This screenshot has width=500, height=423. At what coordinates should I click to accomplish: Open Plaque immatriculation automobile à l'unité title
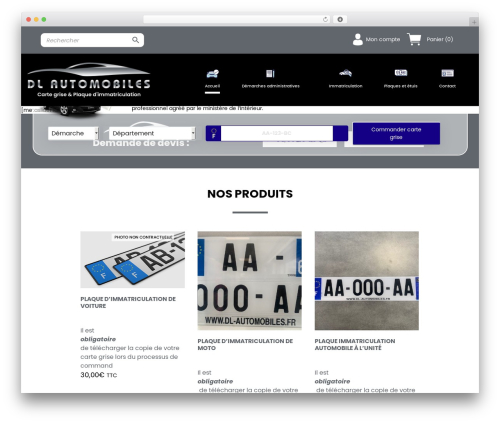click(355, 344)
